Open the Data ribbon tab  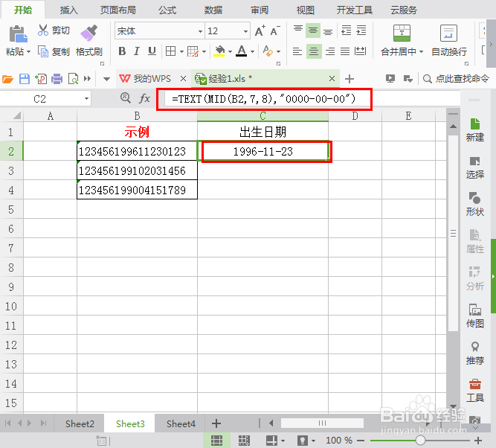tap(213, 10)
